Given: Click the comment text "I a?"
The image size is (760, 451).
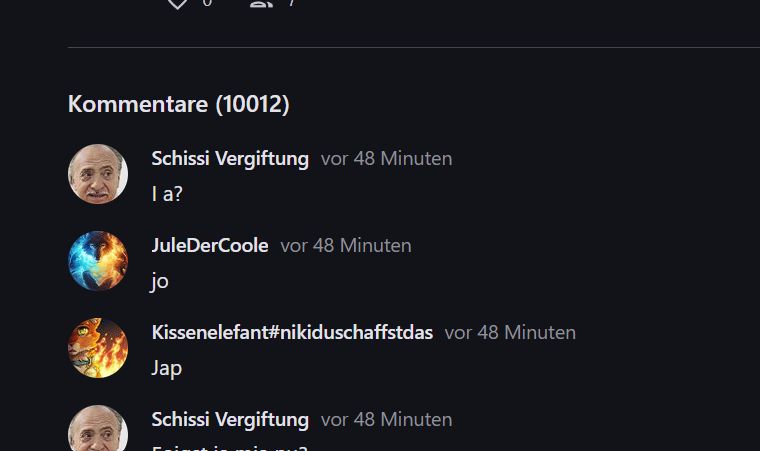Looking at the screenshot, I should 167,193.
